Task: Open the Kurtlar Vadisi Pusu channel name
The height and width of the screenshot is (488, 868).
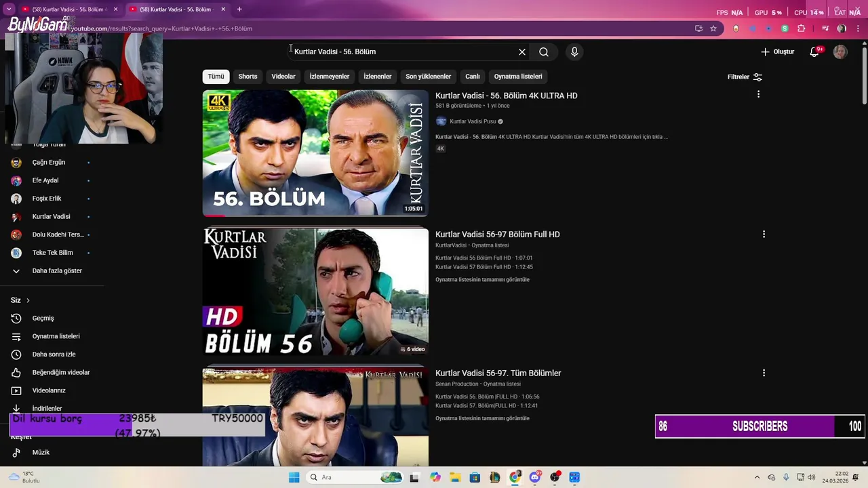Action: click(473, 122)
